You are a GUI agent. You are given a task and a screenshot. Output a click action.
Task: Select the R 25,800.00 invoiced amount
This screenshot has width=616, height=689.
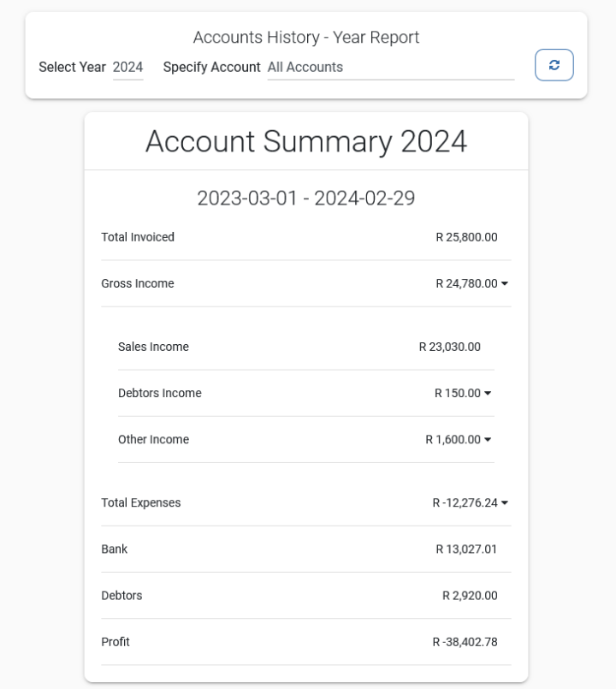pos(466,237)
